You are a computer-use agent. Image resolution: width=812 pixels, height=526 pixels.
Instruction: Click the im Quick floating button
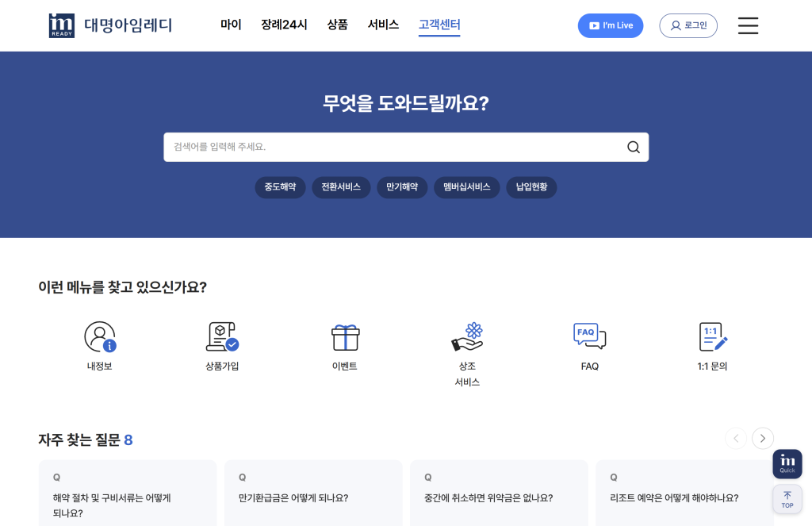point(787,464)
